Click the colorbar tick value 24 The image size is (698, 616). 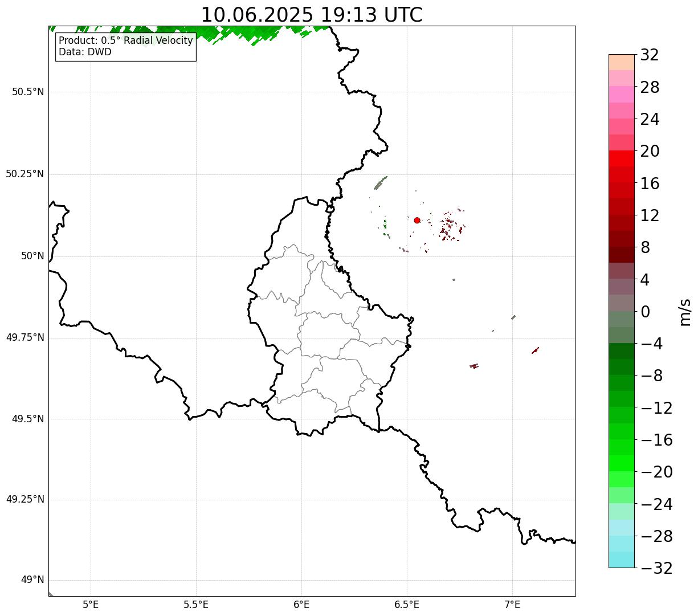click(x=650, y=119)
